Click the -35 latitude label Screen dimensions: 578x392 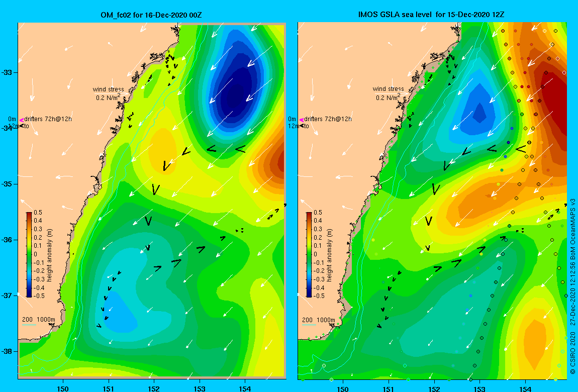(7, 184)
